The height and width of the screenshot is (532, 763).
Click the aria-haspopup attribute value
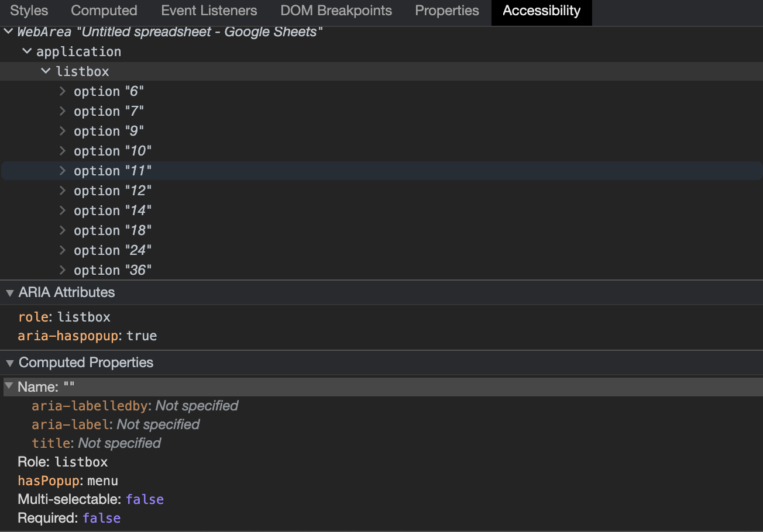142,336
